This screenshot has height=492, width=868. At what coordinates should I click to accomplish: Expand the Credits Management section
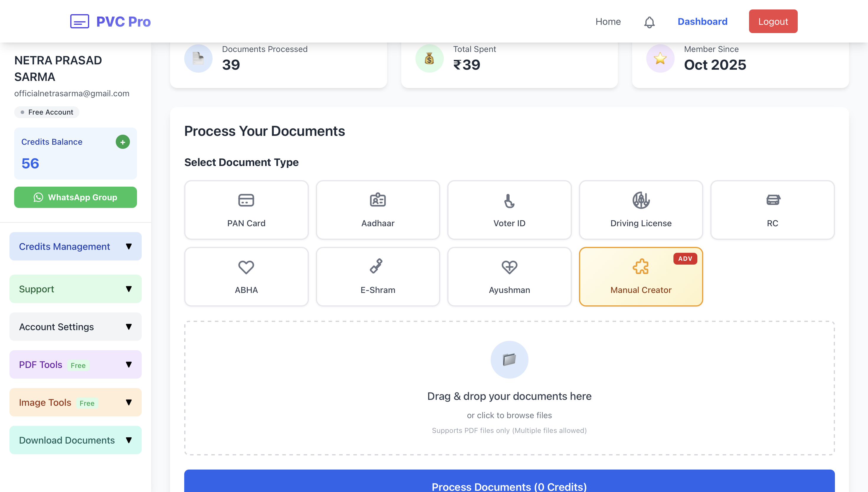pyautogui.click(x=75, y=246)
